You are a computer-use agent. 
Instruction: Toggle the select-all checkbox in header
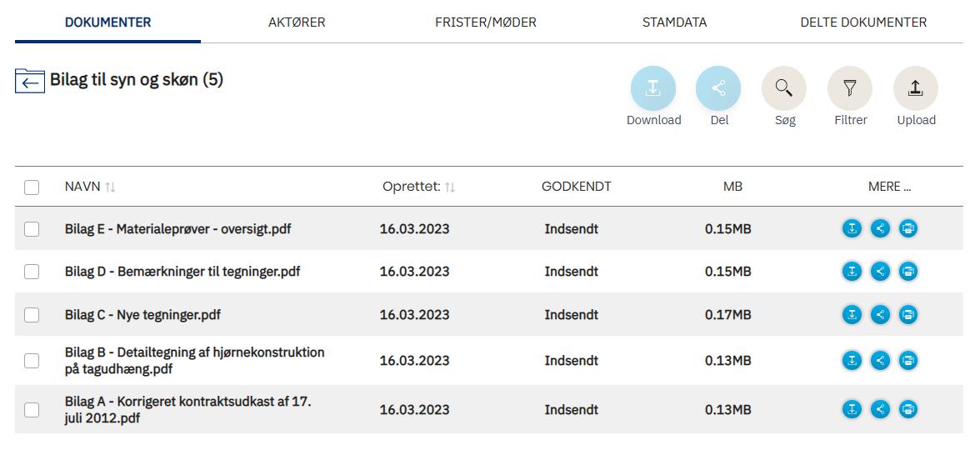[x=32, y=187]
